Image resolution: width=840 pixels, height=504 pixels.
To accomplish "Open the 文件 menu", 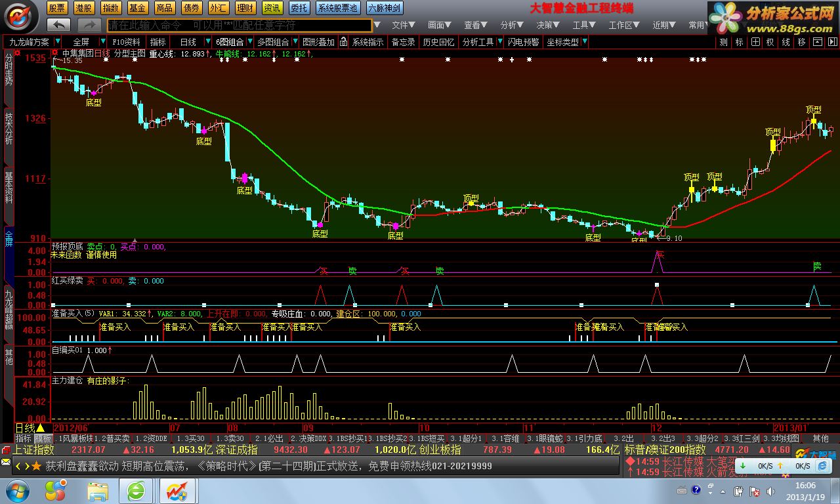I will (x=404, y=25).
